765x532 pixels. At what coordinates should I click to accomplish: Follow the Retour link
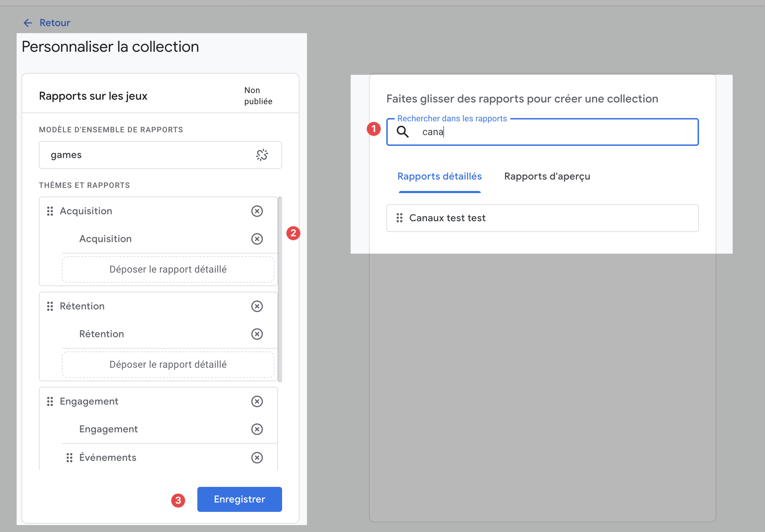55,23
